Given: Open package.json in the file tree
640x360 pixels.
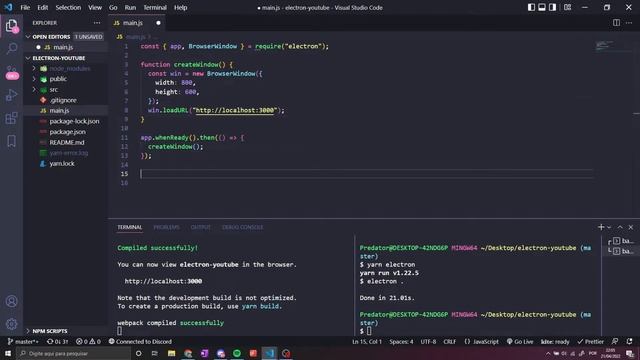Looking at the screenshot, I should (66, 132).
